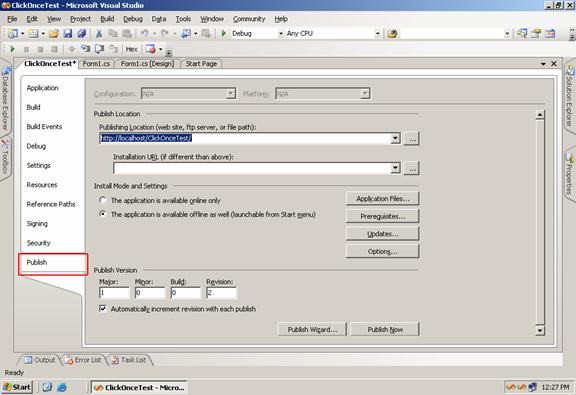Click the Publish page scroll up arrow
The width and height of the screenshot is (576, 395).
(x=540, y=115)
